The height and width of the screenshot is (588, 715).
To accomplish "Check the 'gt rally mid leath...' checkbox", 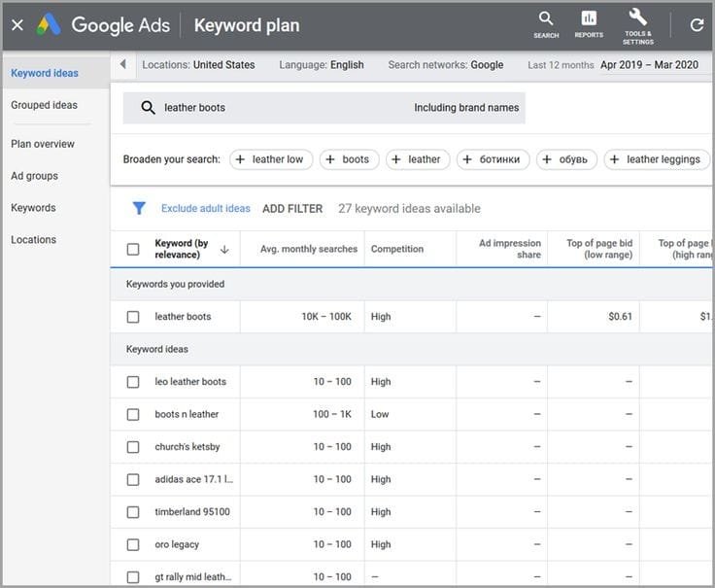I will pos(133,577).
